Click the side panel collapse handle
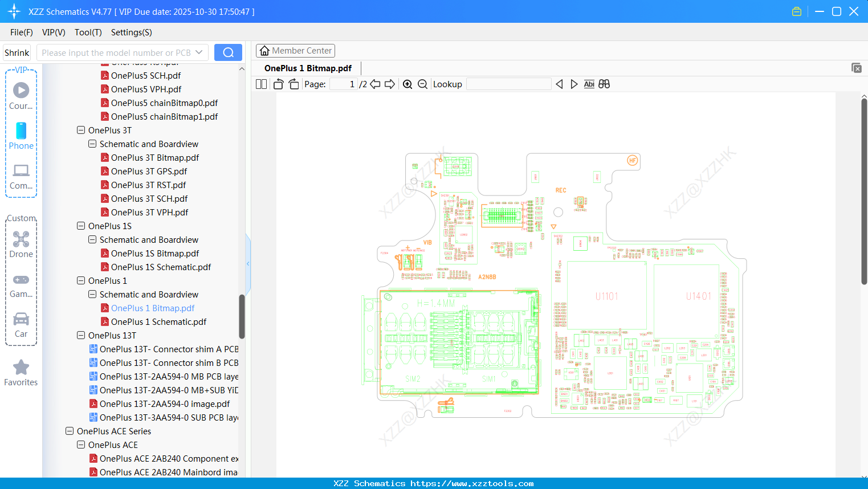Screen dimensions: 868x489 point(248,263)
